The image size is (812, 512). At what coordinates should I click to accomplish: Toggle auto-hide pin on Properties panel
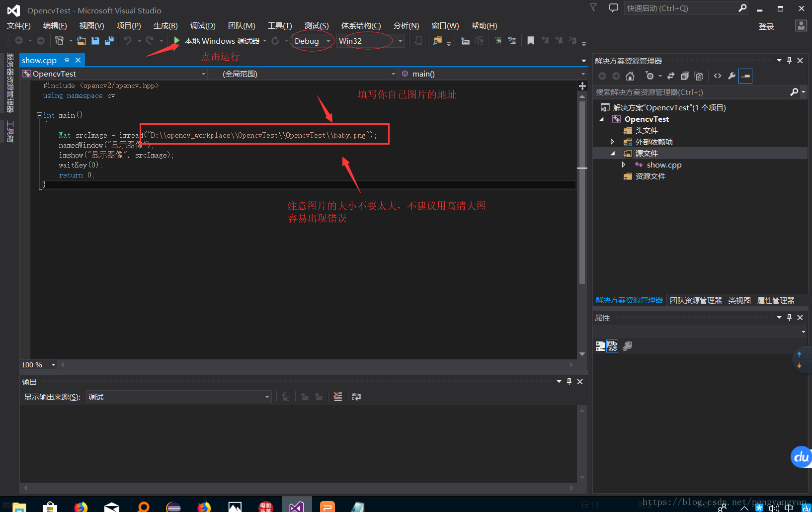point(790,318)
